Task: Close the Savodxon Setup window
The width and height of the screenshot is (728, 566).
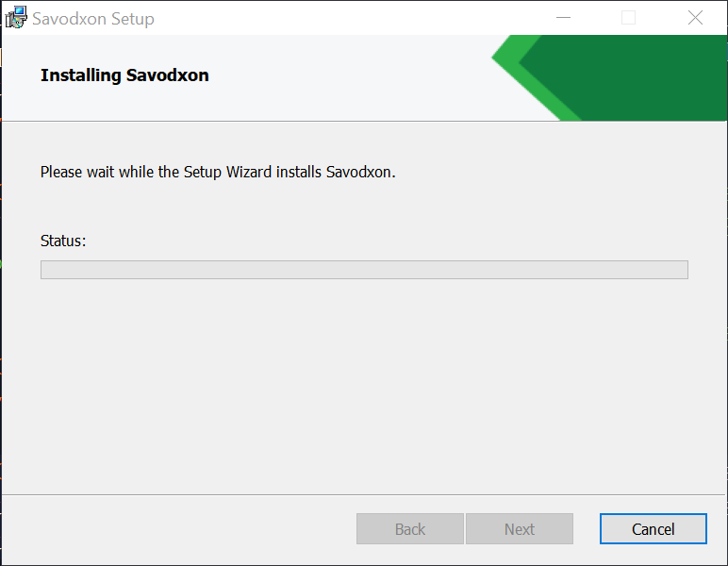Action: pyautogui.click(x=695, y=18)
